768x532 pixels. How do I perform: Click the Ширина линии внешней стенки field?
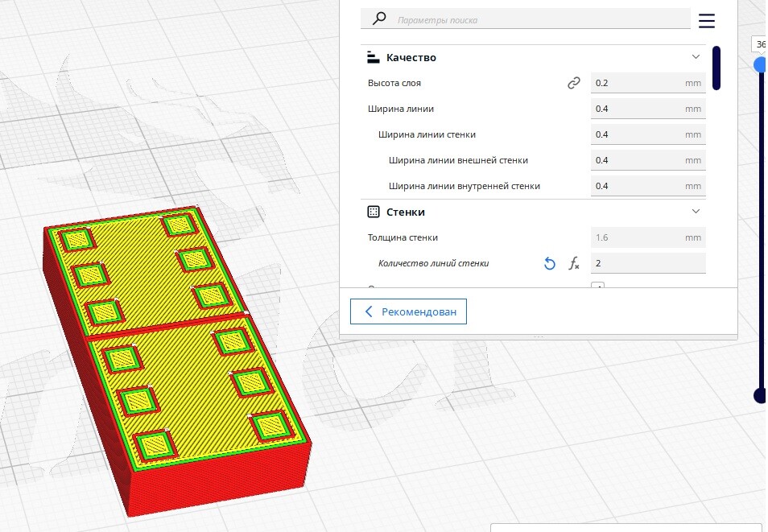(x=648, y=160)
